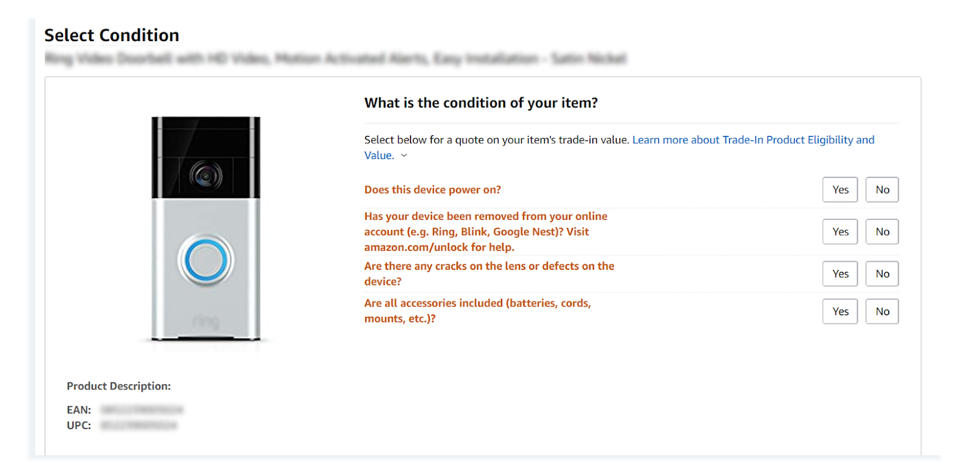Choose No for cracks on the lens
The width and height of the screenshot is (980, 472).
pyautogui.click(x=882, y=274)
